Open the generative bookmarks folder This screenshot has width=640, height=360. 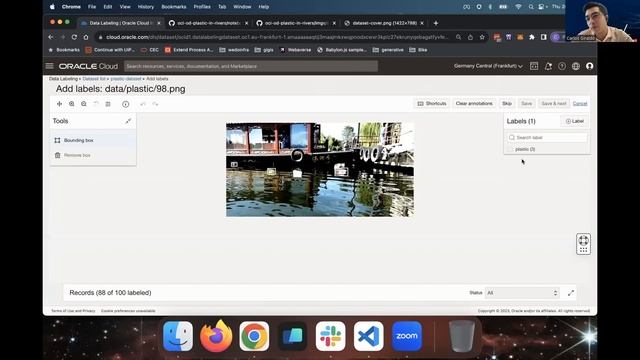[388, 50]
